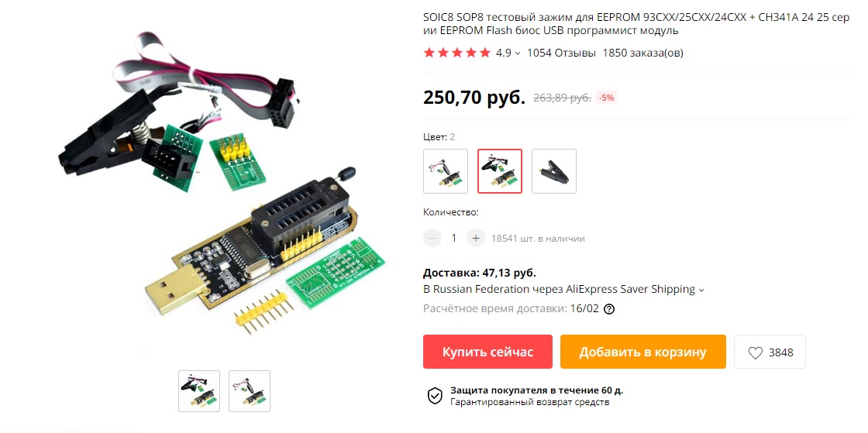Select the first gallery thumbnail below image
Image resolution: width=868 pixels, height=433 pixels.
199,391
